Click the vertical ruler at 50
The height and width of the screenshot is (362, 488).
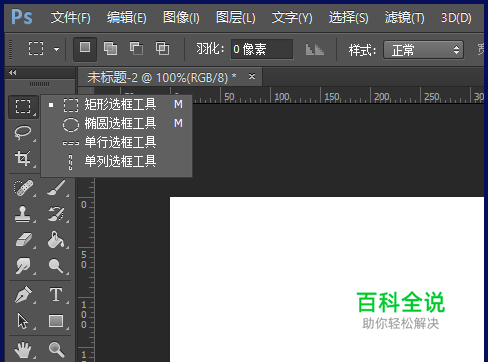point(84,259)
